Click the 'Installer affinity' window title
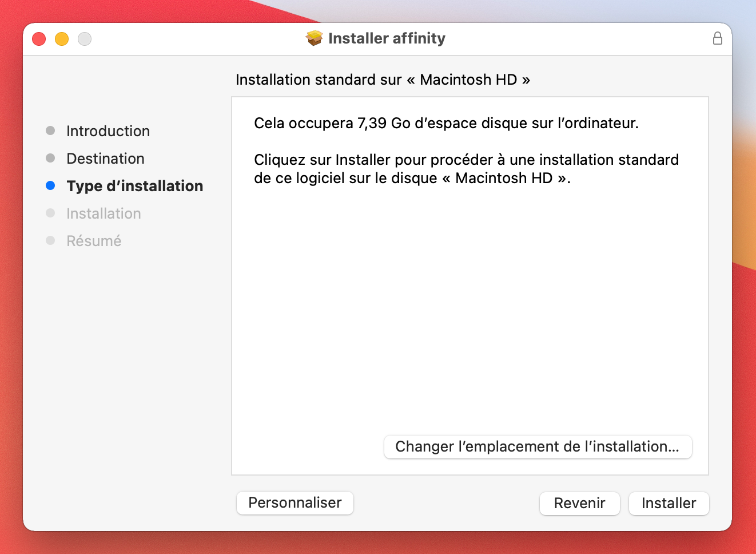 [x=387, y=38]
